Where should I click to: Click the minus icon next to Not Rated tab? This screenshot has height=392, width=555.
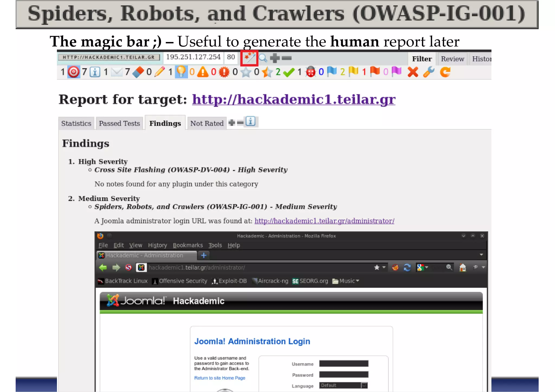240,123
